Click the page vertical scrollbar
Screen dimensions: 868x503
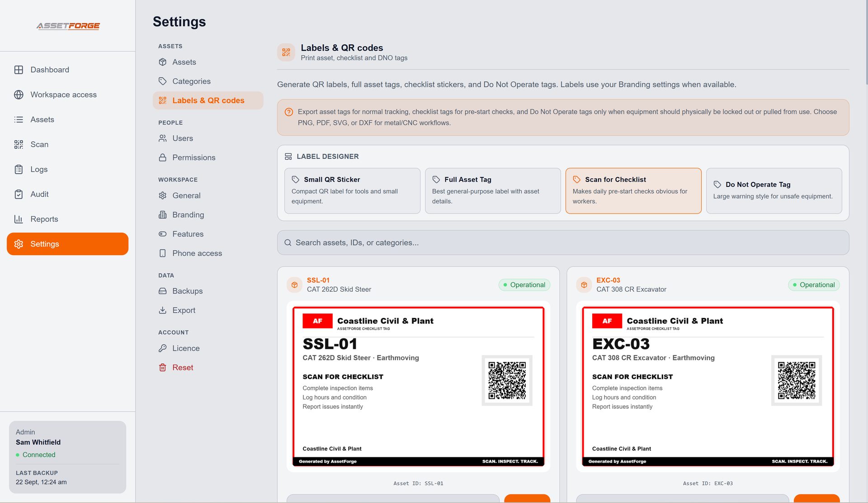pos(866,43)
